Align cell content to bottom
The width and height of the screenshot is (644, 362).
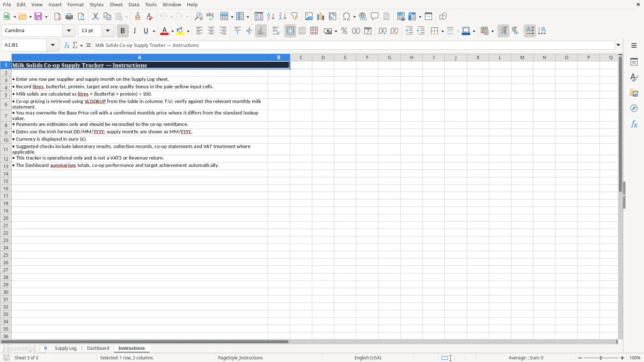point(261,31)
